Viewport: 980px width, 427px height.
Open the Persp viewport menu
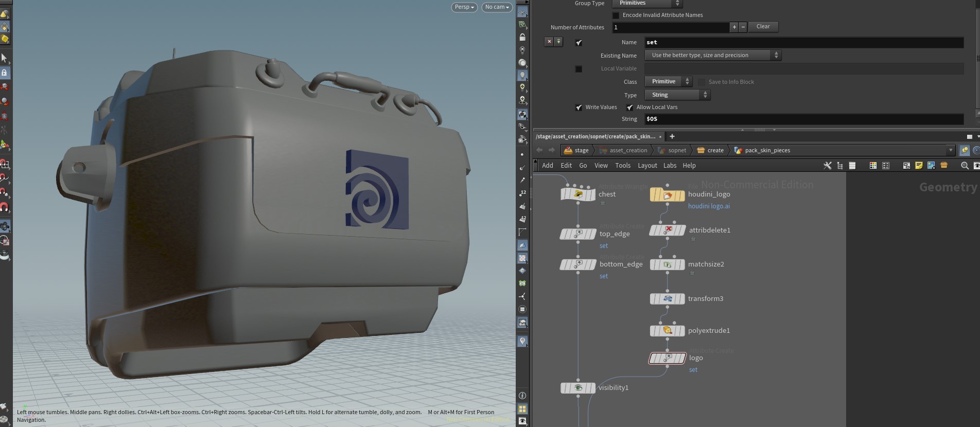tap(464, 7)
